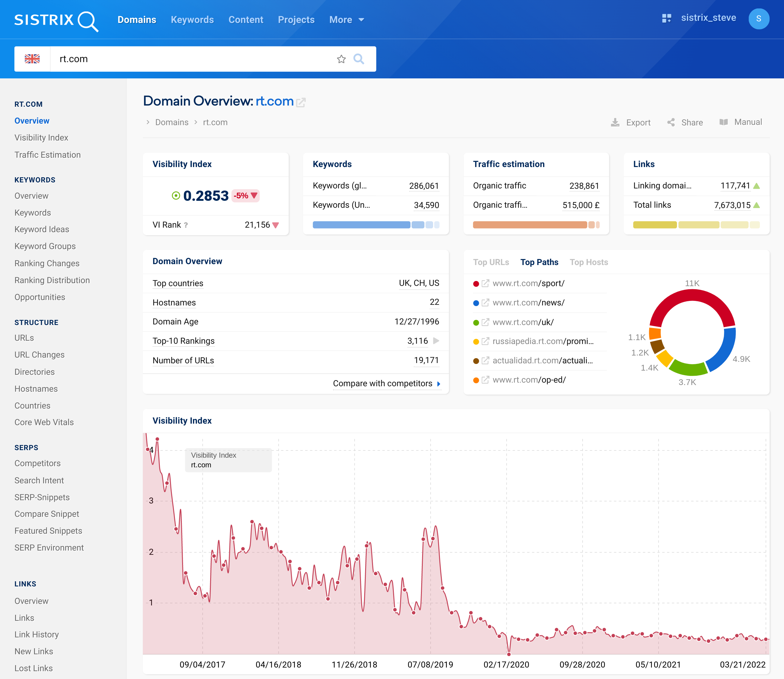The width and height of the screenshot is (784, 679).
Task: Click the VI Rank question mark help
Action: [186, 225]
